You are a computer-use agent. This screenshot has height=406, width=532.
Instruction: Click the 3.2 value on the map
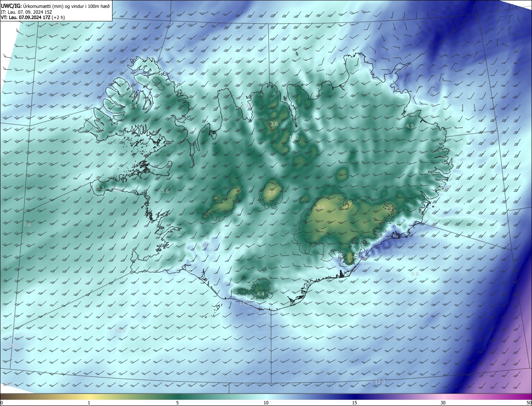point(389,209)
